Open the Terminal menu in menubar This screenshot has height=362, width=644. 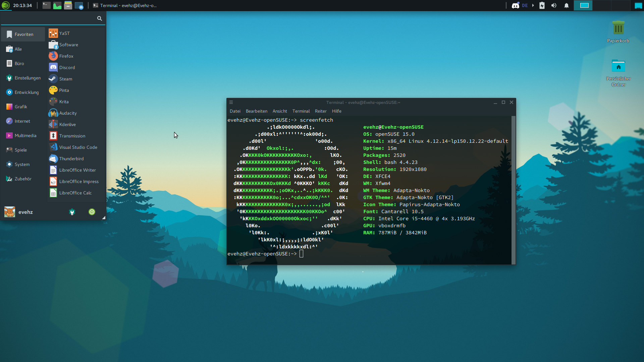click(301, 111)
